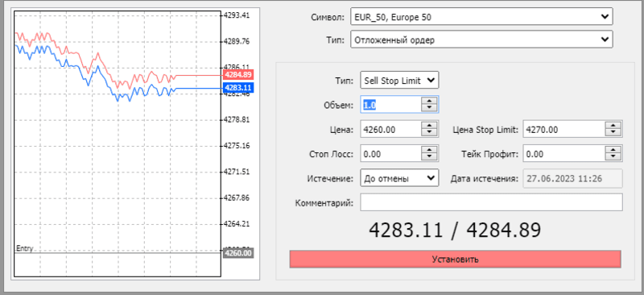Open the Символ dropdown EUR_50, Europe 50
This screenshot has width=644, height=295.
point(481,16)
